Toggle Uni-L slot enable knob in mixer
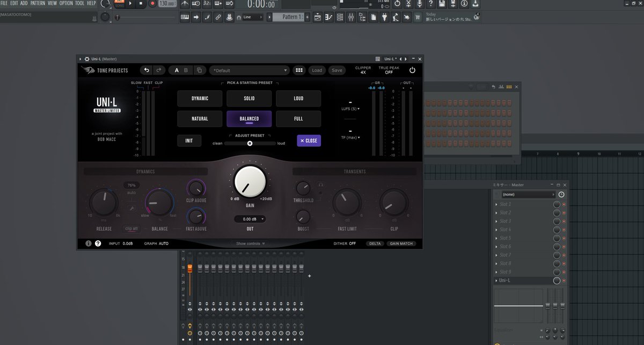This screenshot has height=345, width=644. (557, 281)
